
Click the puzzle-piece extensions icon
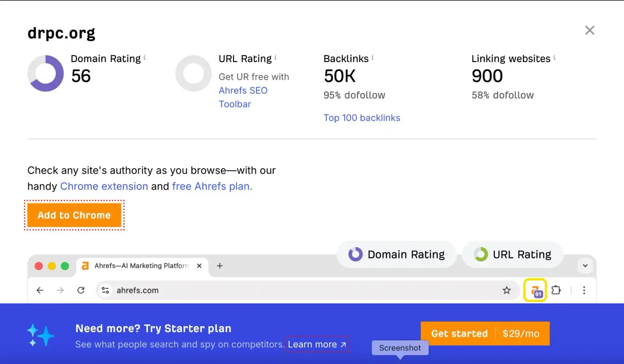click(556, 290)
